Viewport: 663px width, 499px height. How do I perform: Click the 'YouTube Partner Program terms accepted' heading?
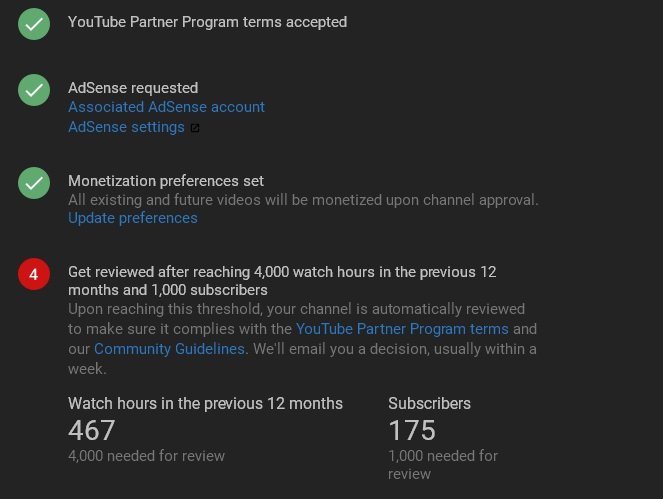pos(207,21)
